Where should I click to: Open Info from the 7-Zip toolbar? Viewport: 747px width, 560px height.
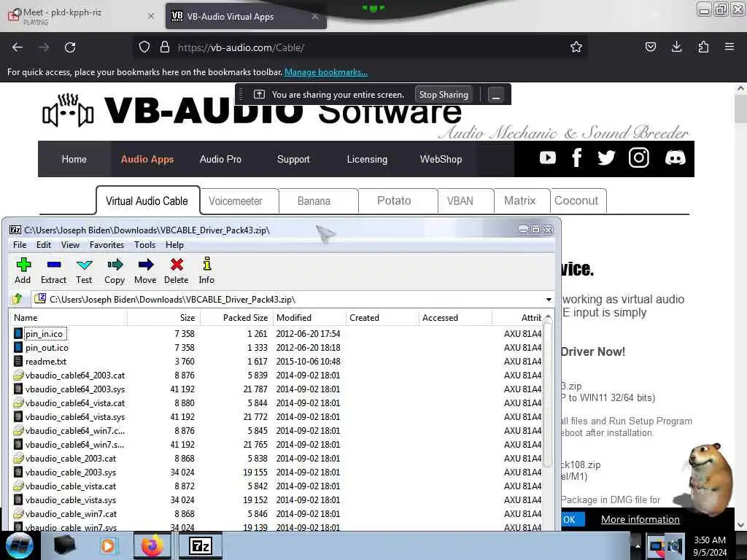point(206,271)
